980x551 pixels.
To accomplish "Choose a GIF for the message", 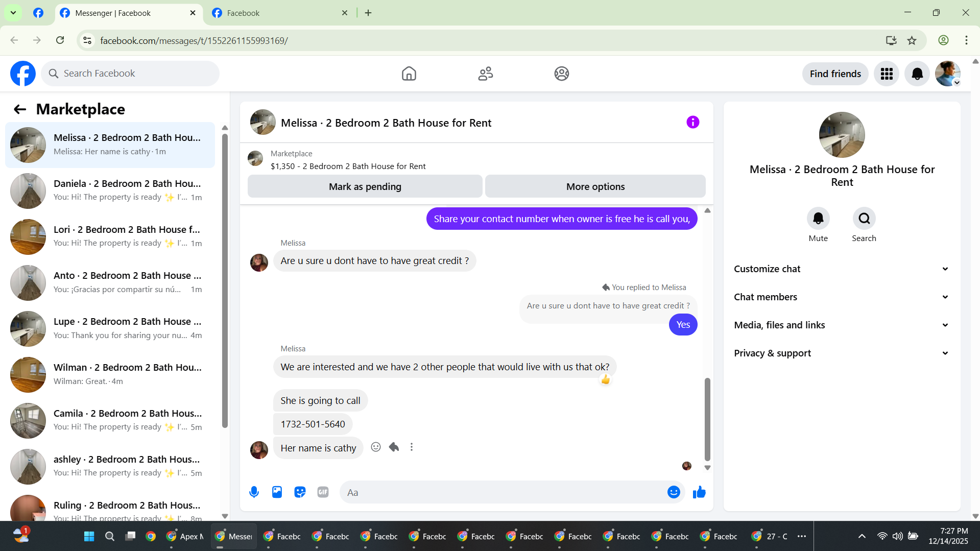I will click(323, 492).
